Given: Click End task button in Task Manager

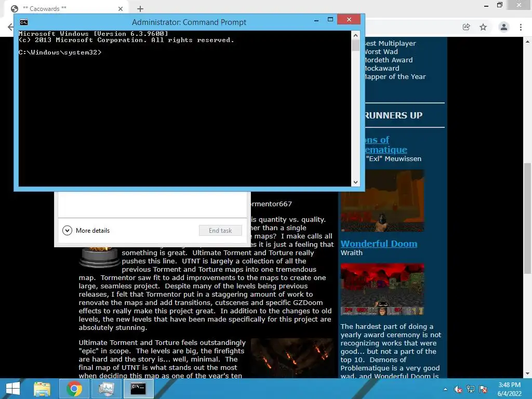Looking at the screenshot, I should pyautogui.click(x=220, y=231).
